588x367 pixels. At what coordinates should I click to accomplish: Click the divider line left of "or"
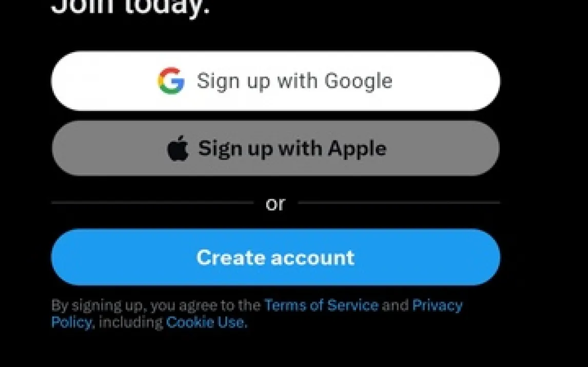click(152, 202)
